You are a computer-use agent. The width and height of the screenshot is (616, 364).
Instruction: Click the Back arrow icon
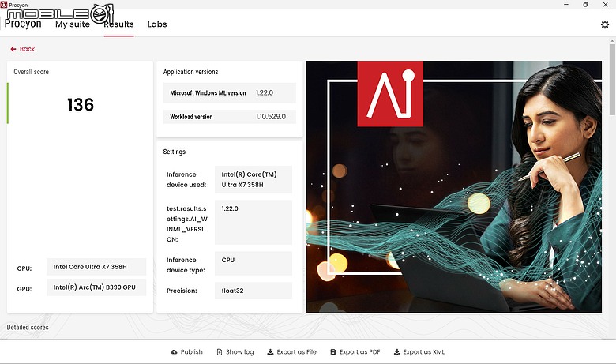pos(13,49)
